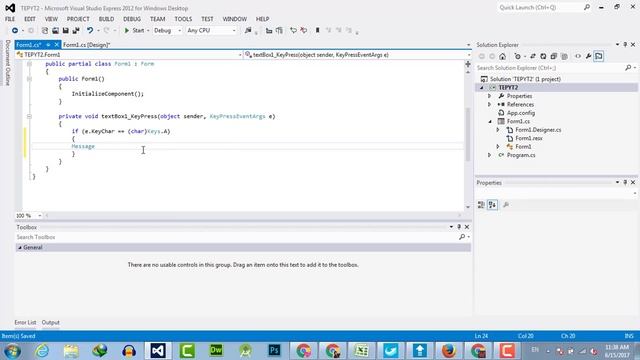Viewport: 640px width, 360px height.
Task: Expand the Properties node in Solution Explorer
Action: point(489,96)
